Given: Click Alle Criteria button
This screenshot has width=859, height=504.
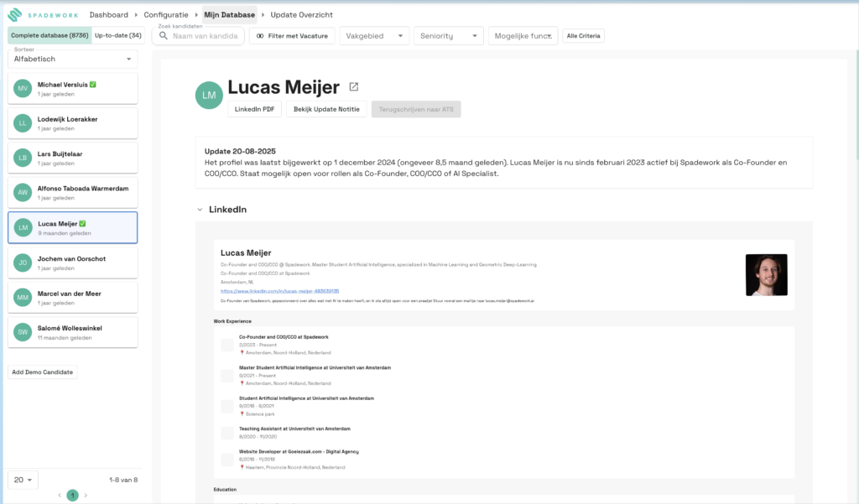Looking at the screenshot, I should click(584, 35).
